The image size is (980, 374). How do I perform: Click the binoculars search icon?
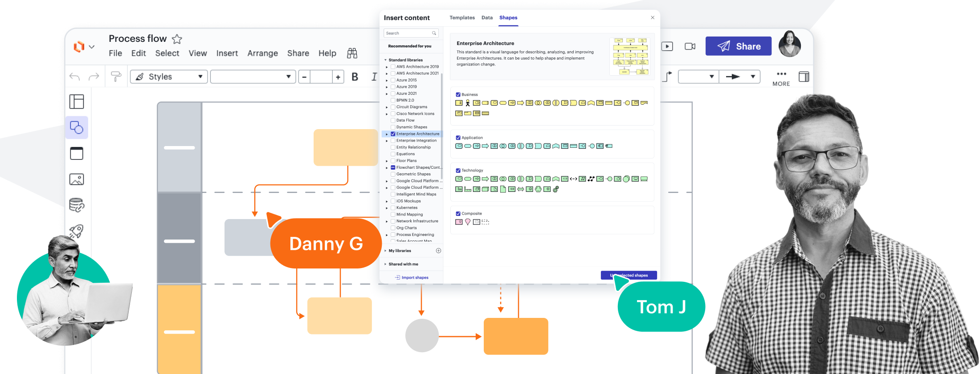(x=352, y=53)
